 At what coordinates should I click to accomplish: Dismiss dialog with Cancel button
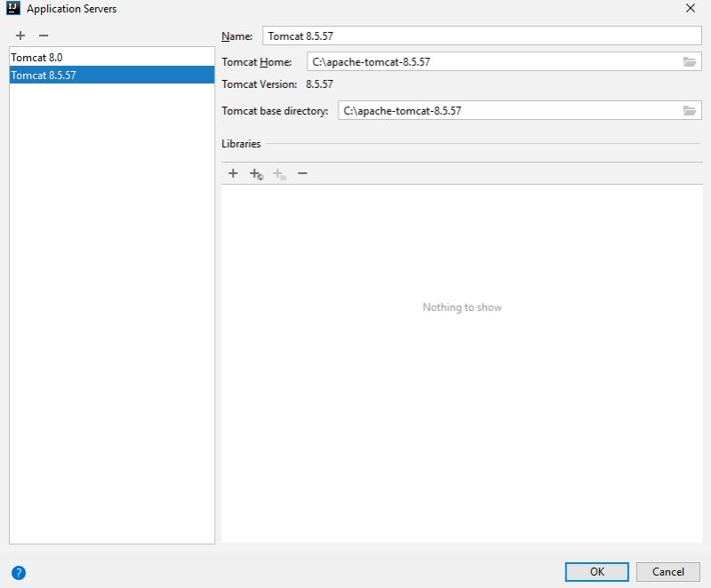tap(668, 572)
